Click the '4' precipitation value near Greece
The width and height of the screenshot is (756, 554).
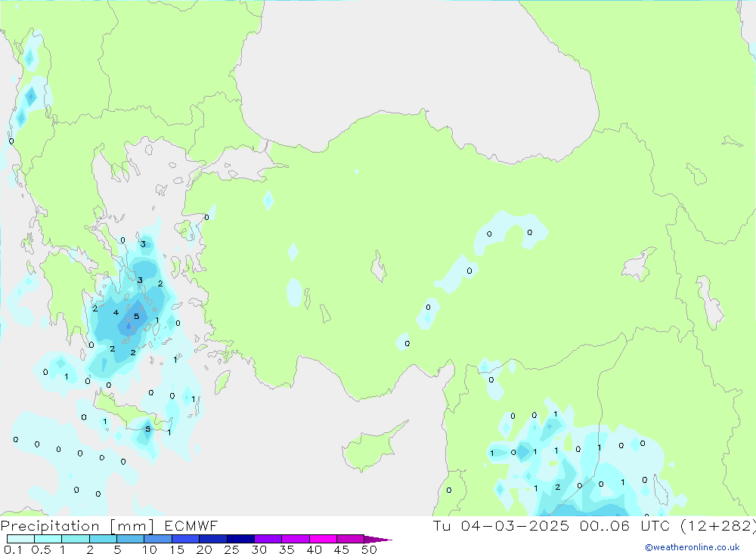(116, 312)
